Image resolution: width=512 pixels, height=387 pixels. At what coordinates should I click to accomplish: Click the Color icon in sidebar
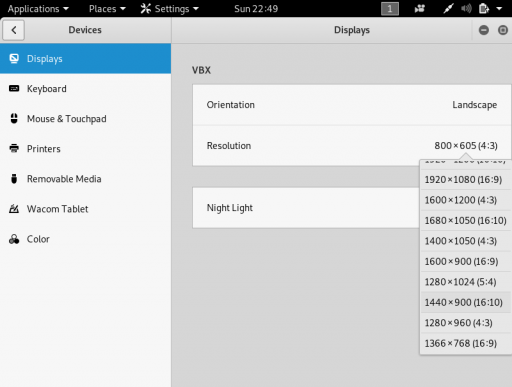[x=14, y=239]
